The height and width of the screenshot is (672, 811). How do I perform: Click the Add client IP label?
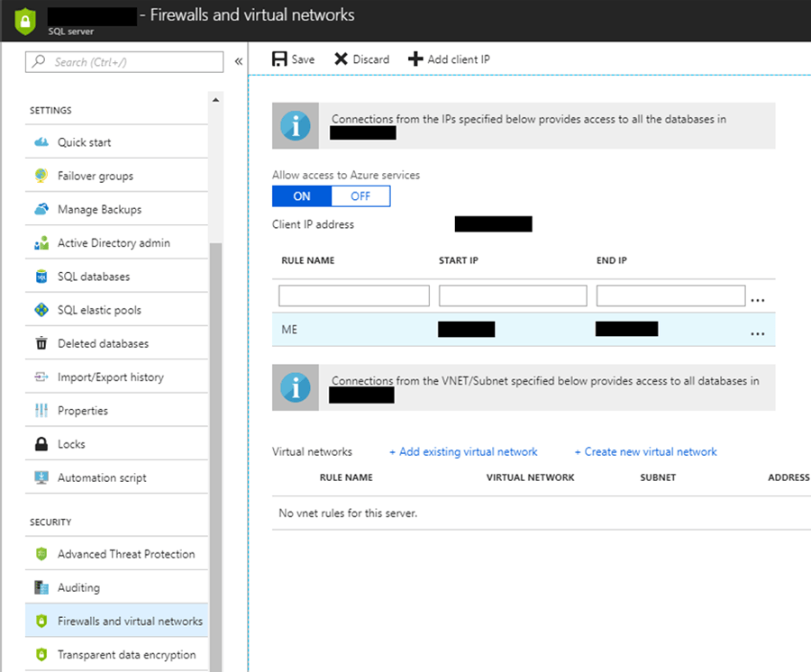click(x=459, y=59)
